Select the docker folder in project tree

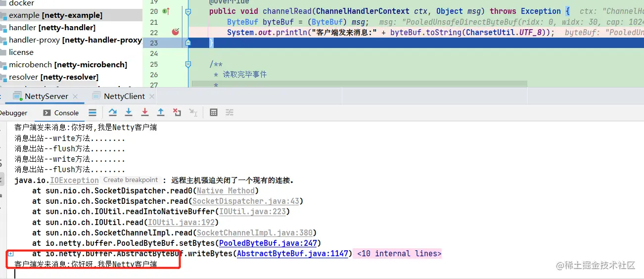click(x=21, y=3)
